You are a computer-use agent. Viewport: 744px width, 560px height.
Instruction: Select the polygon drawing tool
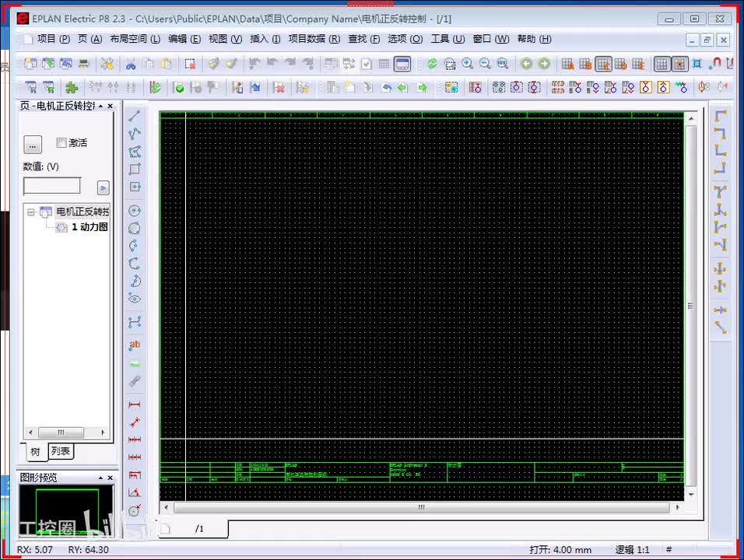pos(135,152)
